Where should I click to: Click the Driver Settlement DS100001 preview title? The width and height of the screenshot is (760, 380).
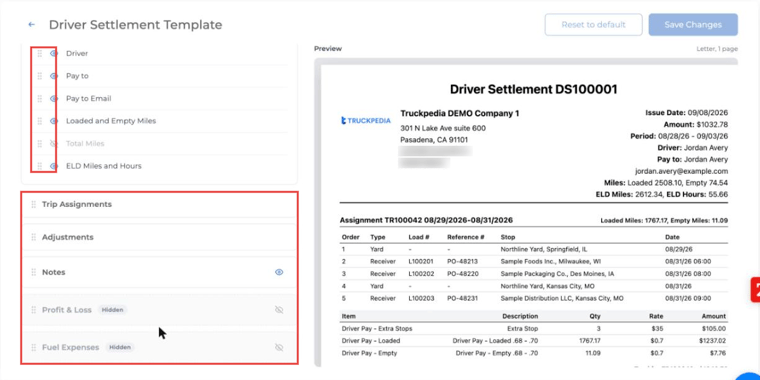(534, 89)
